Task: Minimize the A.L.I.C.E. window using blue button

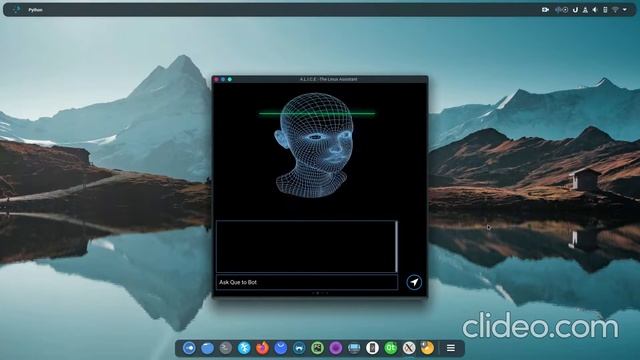Action: point(223,79)
